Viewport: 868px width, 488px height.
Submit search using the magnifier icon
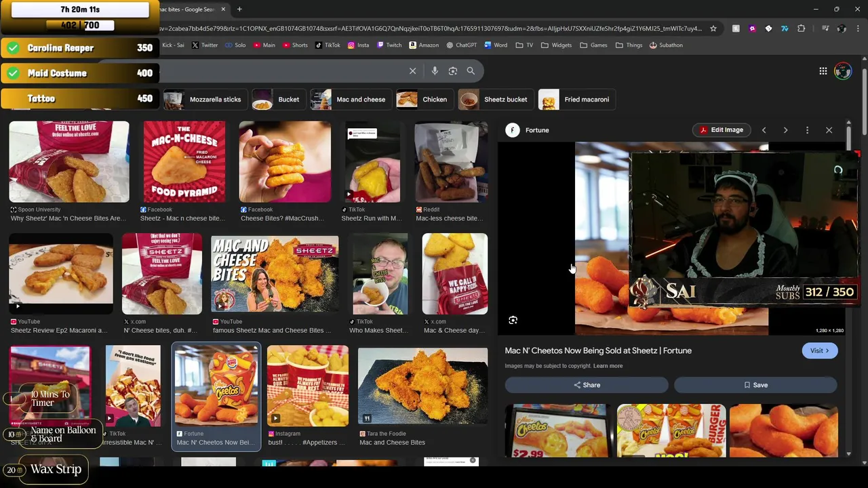(471, 70)
